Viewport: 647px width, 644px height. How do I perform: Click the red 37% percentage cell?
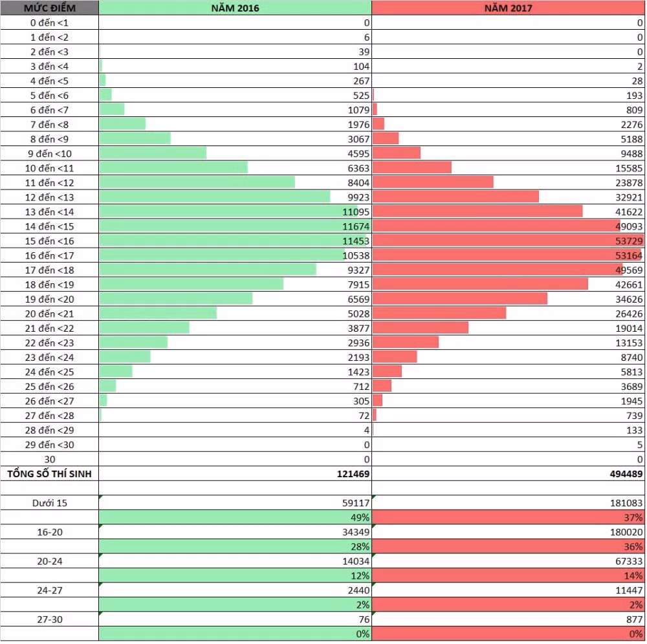[508, 517]
